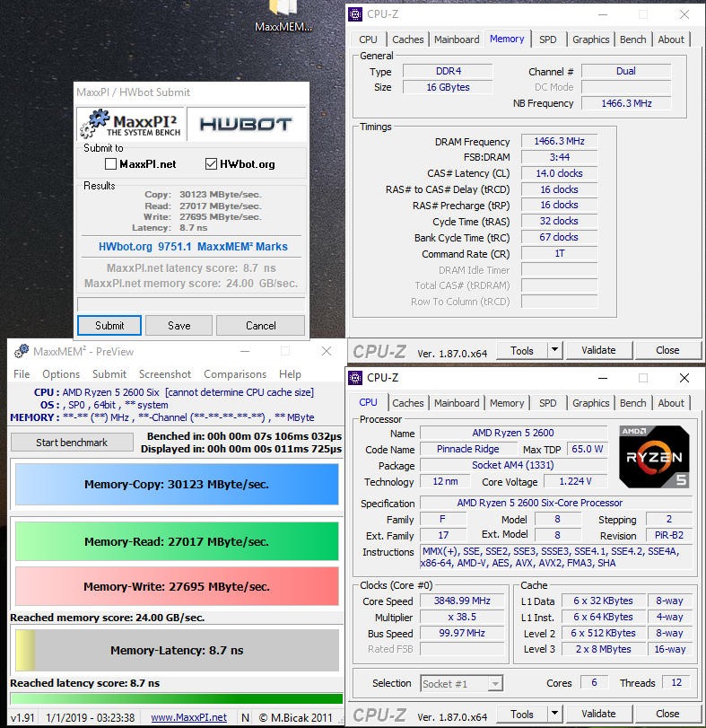Image resolution: width=706 pixels, height=728 pixels.
Task: Click Save button in HWbot Submit dialog
Action: [179, 326]
